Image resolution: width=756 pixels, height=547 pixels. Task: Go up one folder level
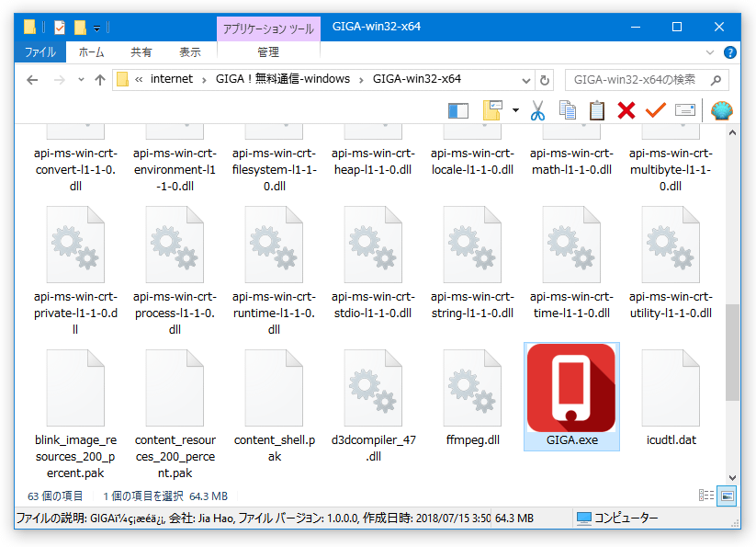[x=100, y=80]
